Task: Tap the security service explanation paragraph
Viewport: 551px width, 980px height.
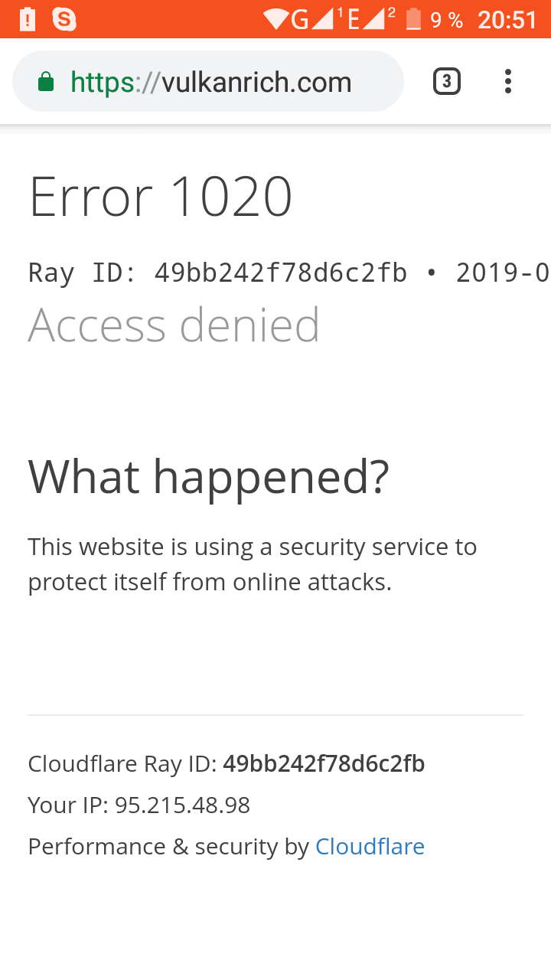Action: click(253, 564)
